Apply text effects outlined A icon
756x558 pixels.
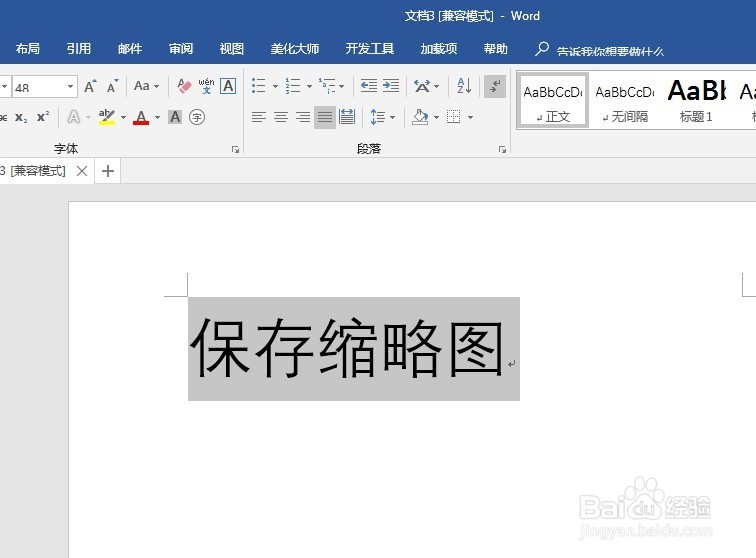pyautogui.click(x=74, y=117)
